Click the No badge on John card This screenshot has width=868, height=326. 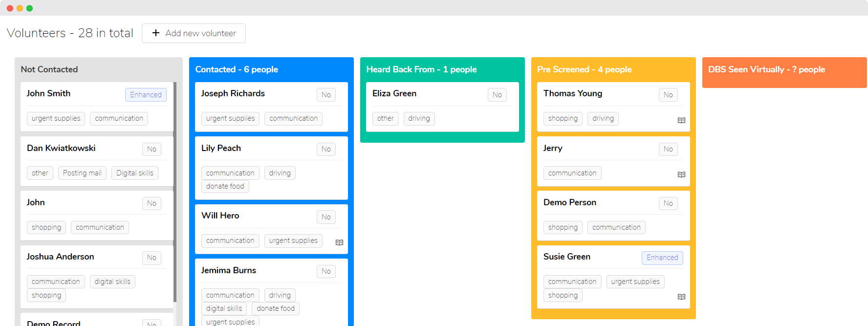point(152,203)
